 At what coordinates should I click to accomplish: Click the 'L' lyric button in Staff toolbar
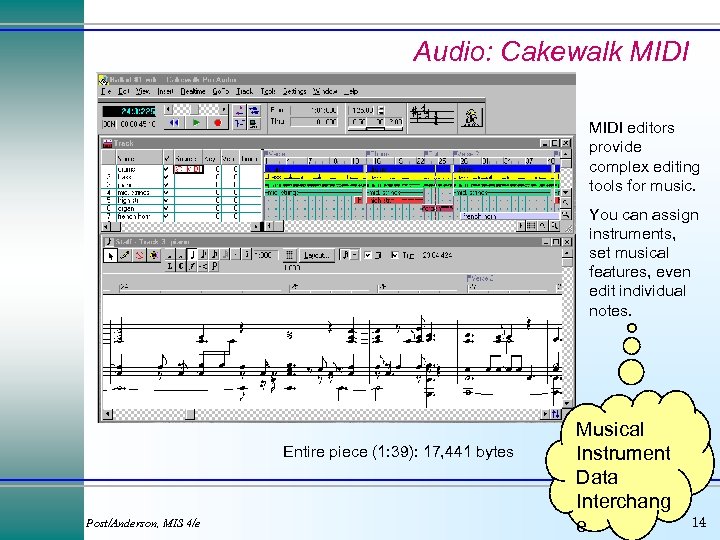[x=169, y=266]
